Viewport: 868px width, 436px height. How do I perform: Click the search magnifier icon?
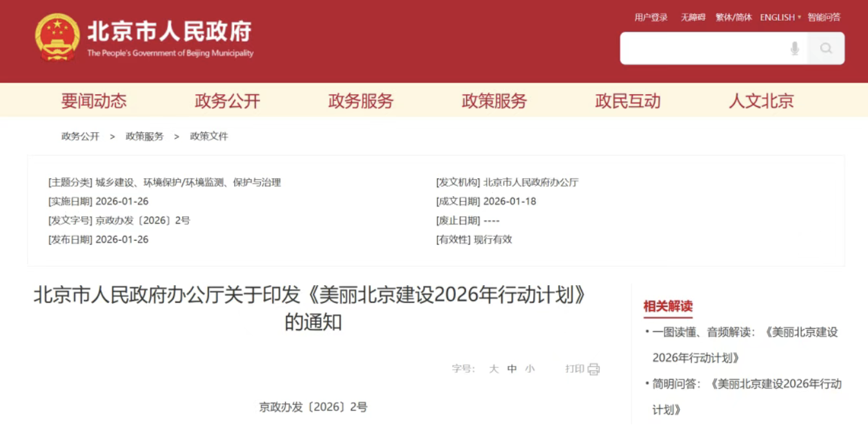coord(826,48)
